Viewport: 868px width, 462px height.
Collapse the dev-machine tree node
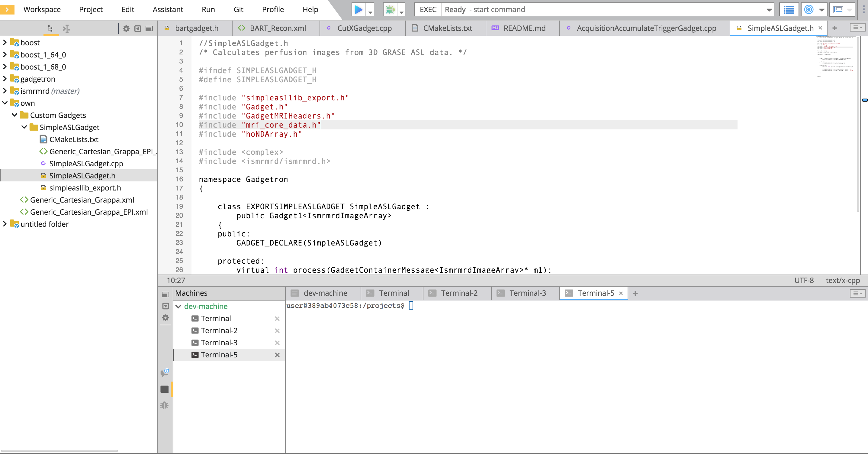pyautogui.click(x=178, y=306)
